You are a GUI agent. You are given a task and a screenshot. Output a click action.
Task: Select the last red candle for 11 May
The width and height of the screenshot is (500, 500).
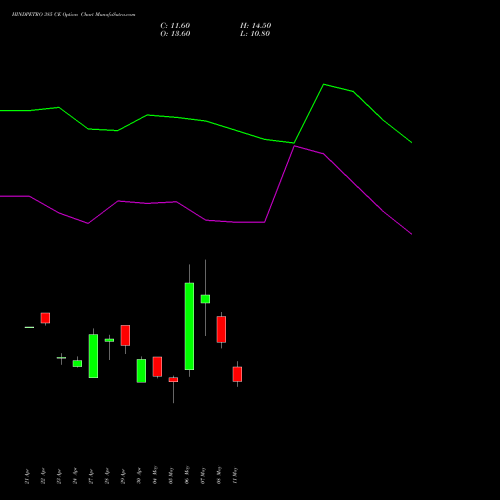click(x=237, y=374)
